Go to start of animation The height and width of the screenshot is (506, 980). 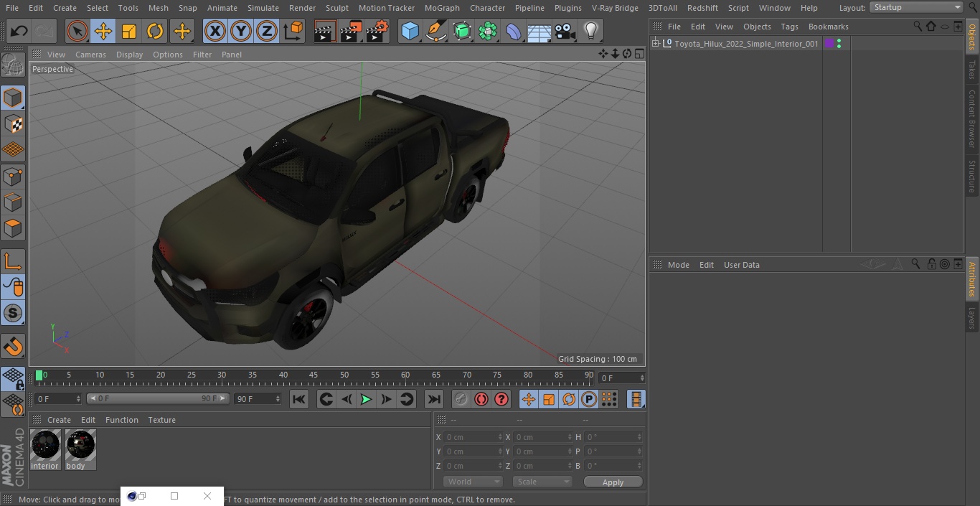point(299,399)
